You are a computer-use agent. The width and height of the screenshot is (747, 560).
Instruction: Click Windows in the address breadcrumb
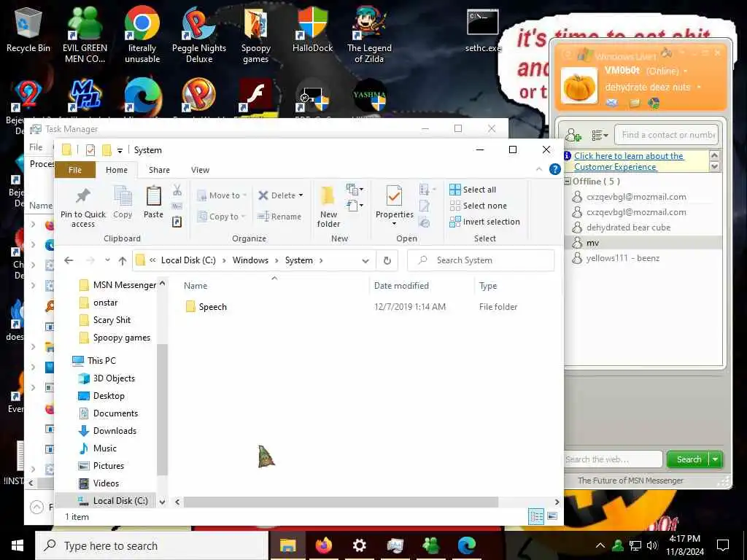click(x=250, y=260)
